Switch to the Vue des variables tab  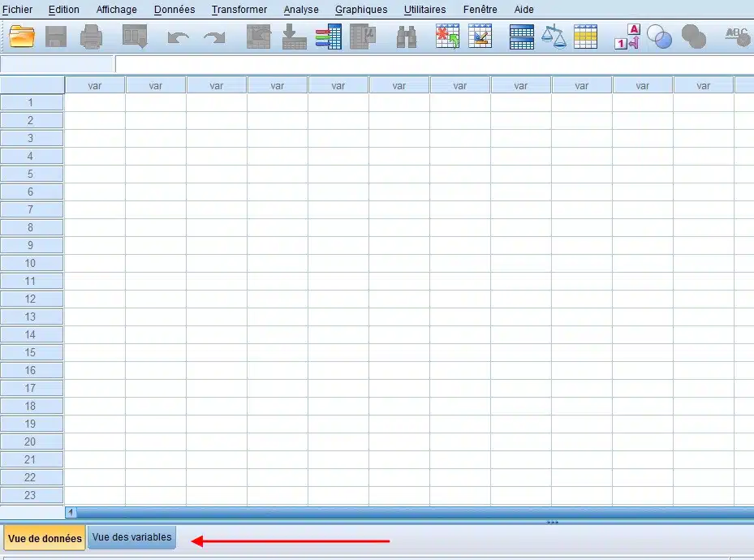[x=131, y=537]
